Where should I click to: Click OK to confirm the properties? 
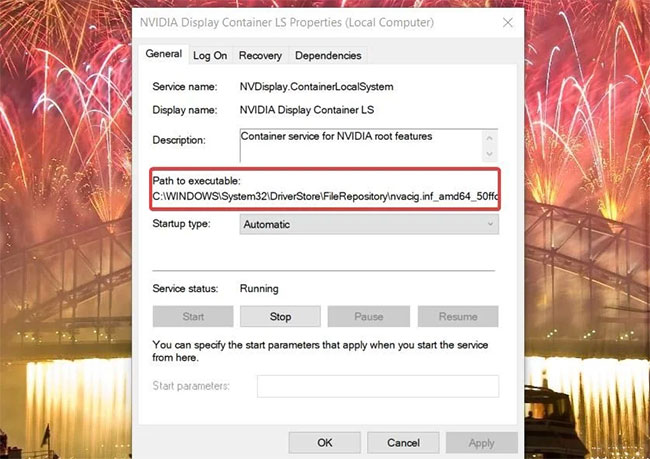point(325,443)
